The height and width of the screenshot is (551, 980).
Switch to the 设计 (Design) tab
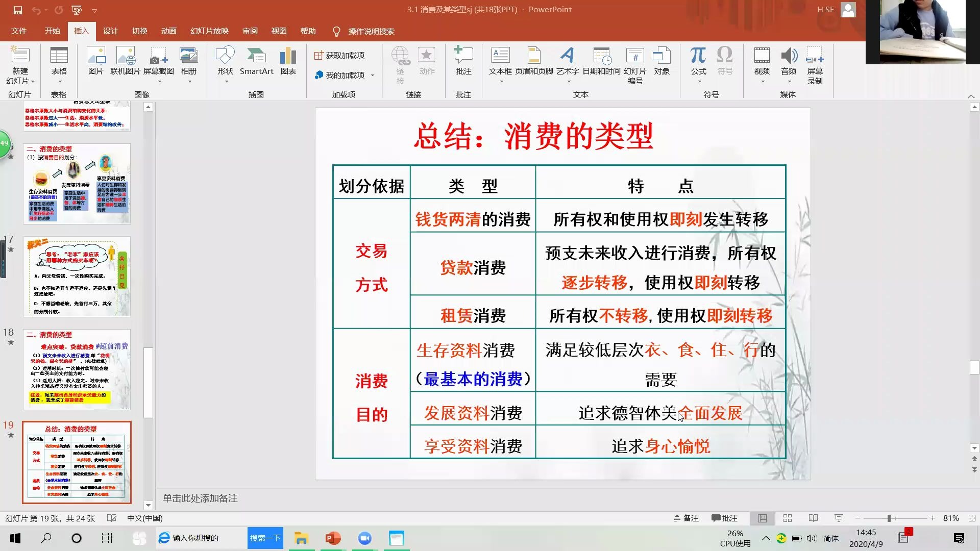click(110, 31)
